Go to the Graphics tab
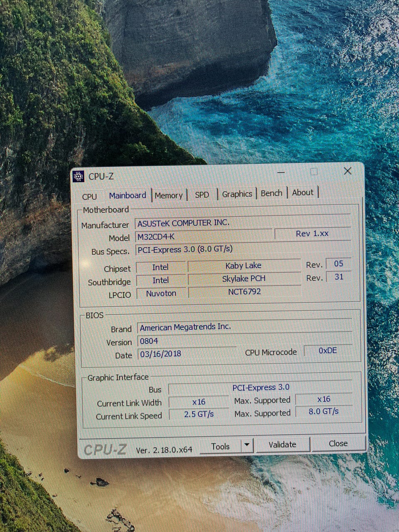 (x=237, y=194)
